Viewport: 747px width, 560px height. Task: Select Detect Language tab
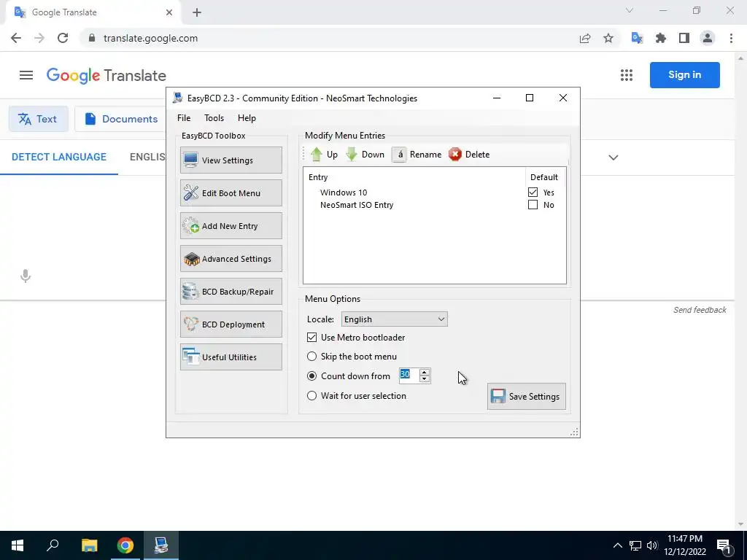click(x=59, y=157)
